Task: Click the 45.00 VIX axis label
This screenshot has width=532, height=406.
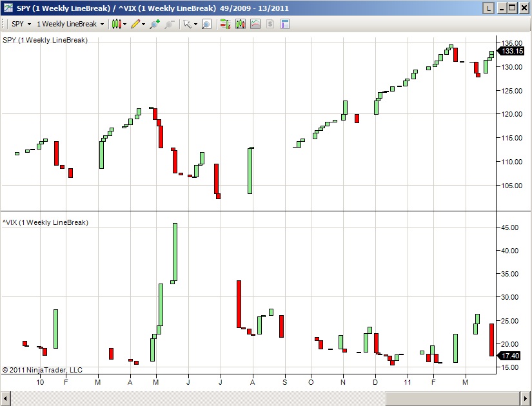Action: pyautogui.click(x=510, y=227)
